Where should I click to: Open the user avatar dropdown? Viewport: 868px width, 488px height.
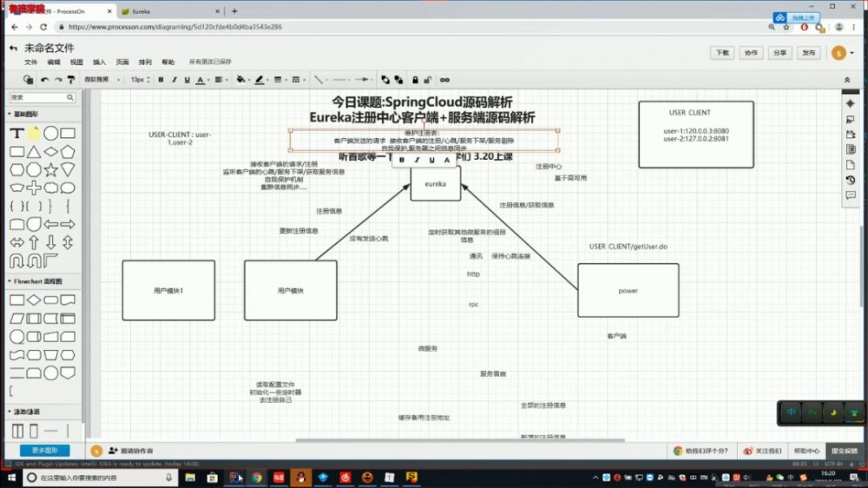click(843, 53)
